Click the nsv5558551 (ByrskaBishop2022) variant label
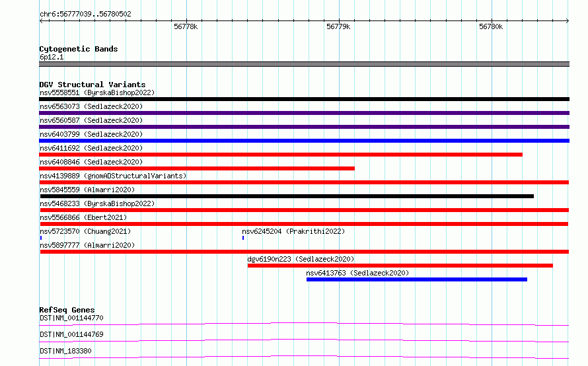The height and width of the screenshot is (366, 588). [x=97, y=92]
